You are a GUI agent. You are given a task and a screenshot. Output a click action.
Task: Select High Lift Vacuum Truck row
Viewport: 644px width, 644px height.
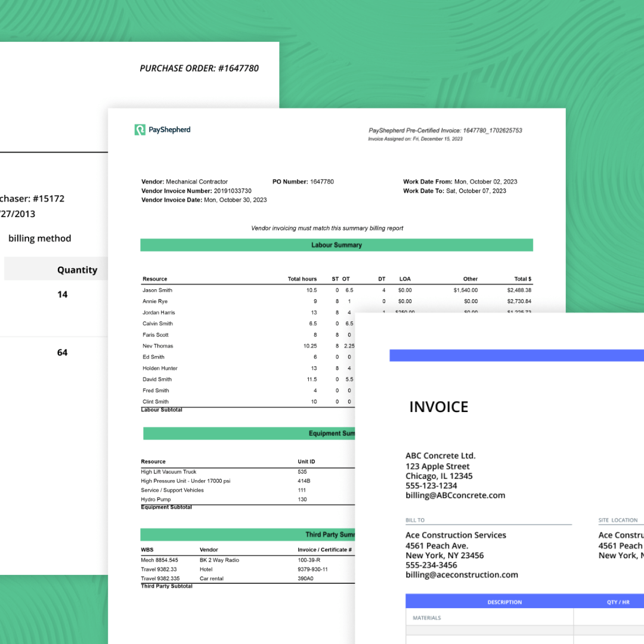click(168, 472)
